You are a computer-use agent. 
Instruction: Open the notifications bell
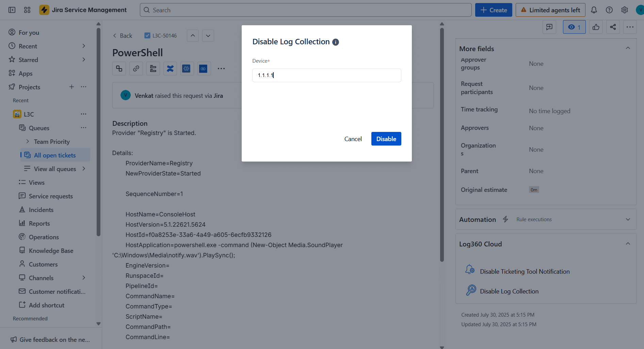594,10
